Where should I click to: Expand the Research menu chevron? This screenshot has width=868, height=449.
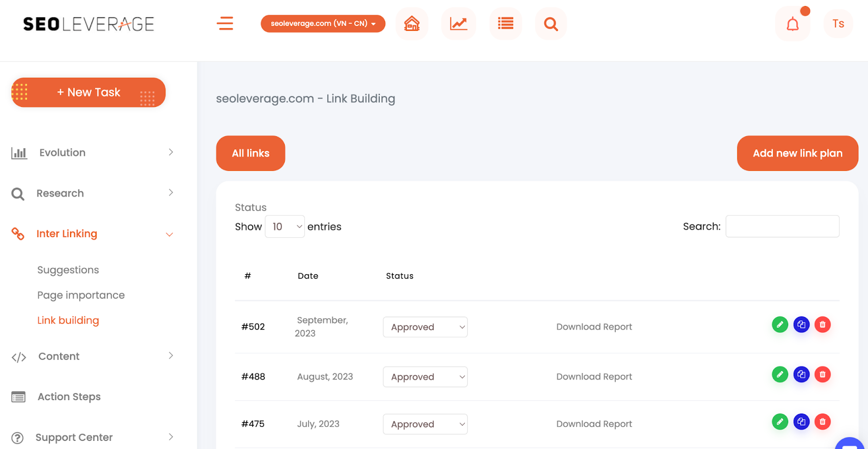[171, 192]
